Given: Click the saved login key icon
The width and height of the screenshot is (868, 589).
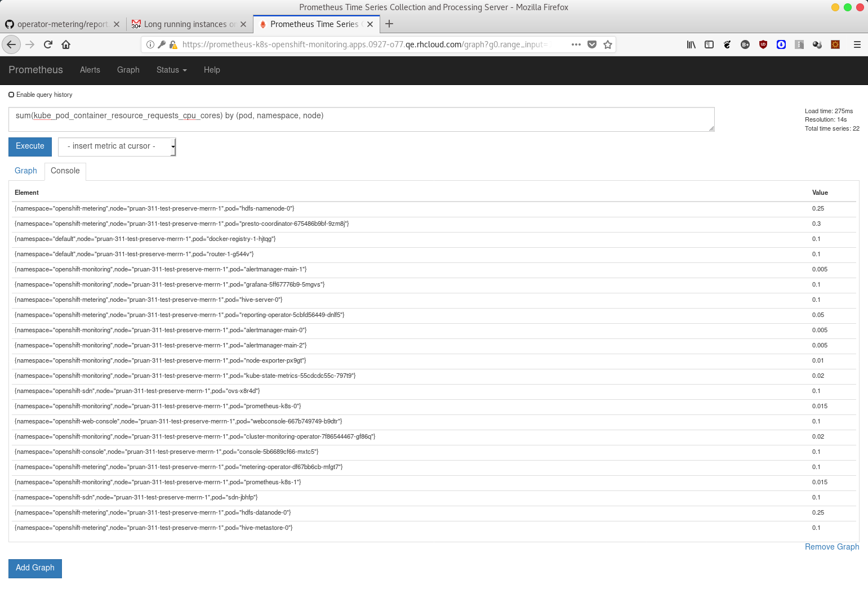Looking at the screenshot, I should (x=162, y=44).
